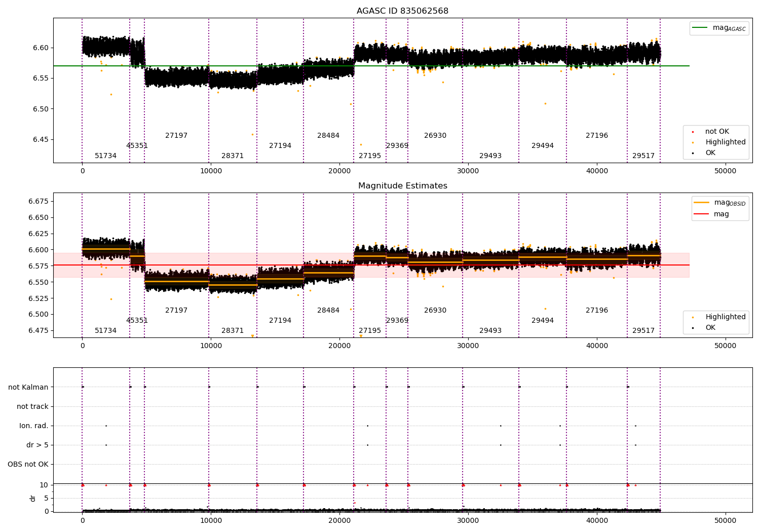Click OBSID label 27196 in top panel
The height and width of the screenshot is (532, 760).
coord(597,136)
